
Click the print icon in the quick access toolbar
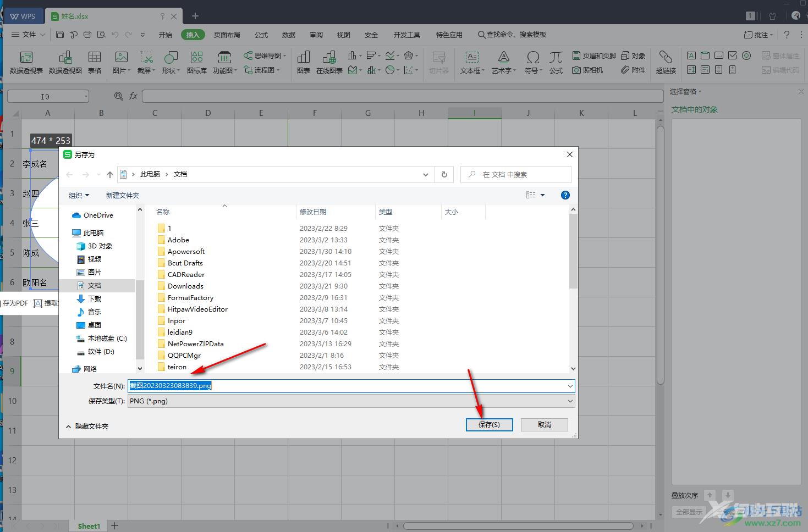(87, 35)
